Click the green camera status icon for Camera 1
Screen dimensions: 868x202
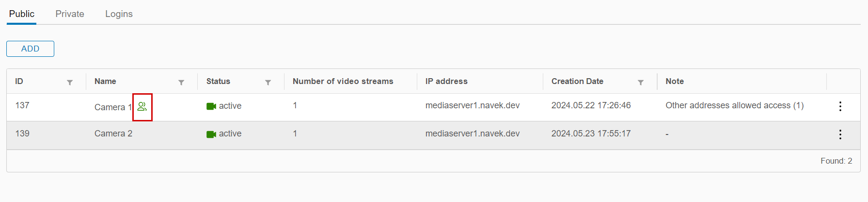coord(211,106)
